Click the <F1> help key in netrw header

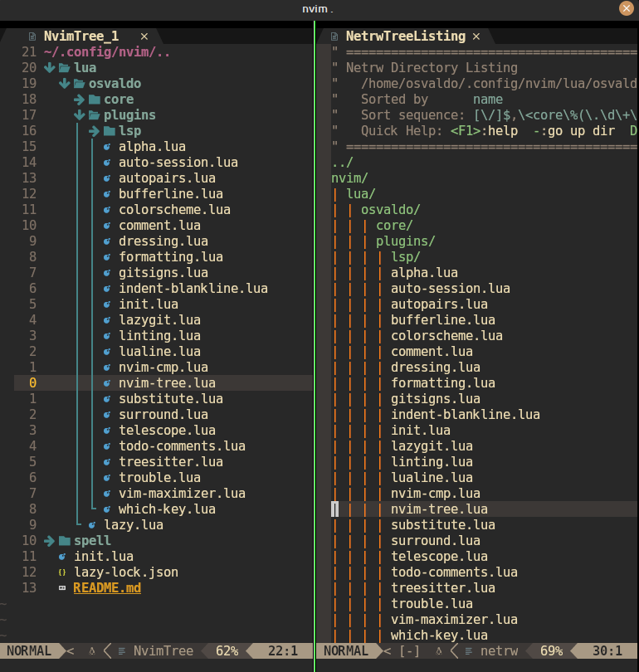click(x=466, y=131)
